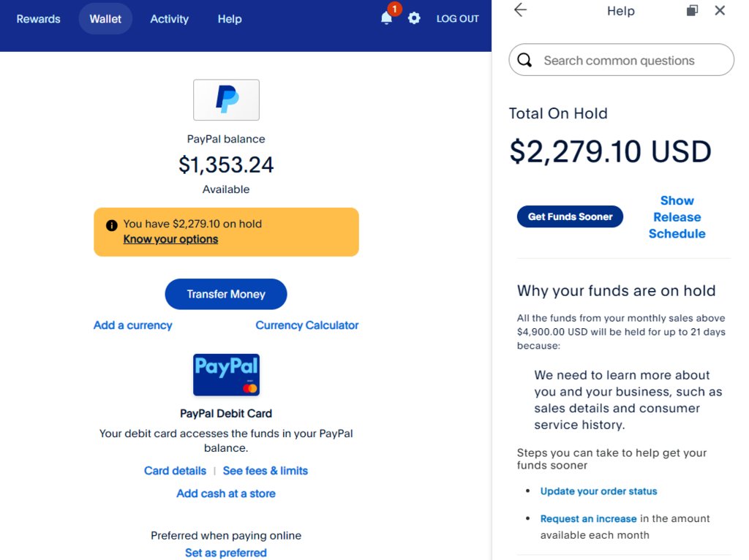Click the search magnifier icon
749x560 pixels.
tap(524, 60)
